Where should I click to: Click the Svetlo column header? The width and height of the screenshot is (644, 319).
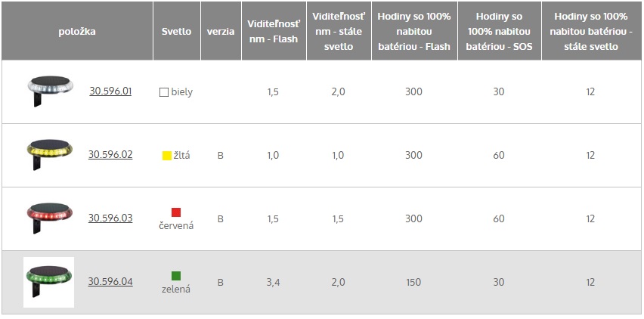coord(177,31)
